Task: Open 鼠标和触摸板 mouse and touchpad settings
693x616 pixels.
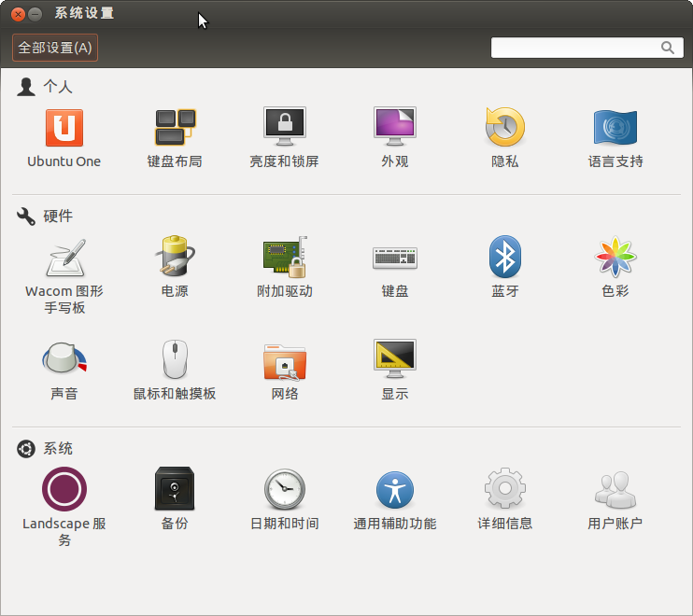Action: (x=175, y=371)
